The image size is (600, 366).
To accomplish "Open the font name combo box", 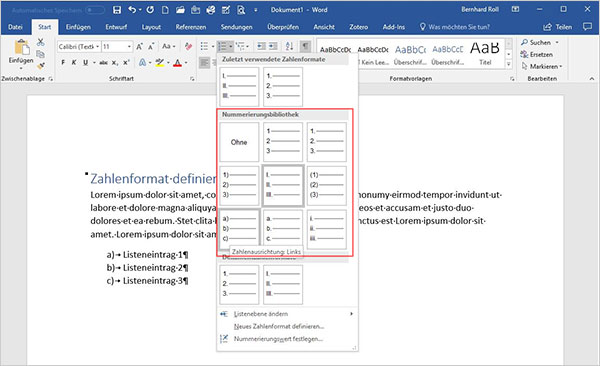I will tap(79, 47).
